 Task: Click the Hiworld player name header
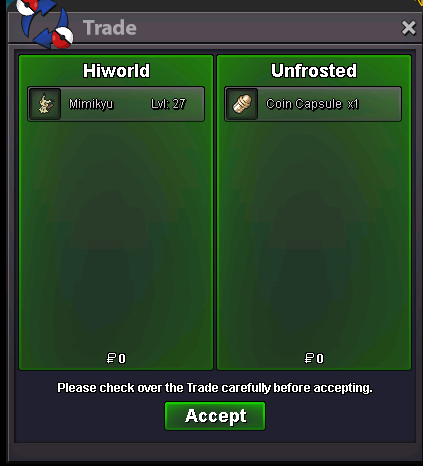click(x=116, y=71)
